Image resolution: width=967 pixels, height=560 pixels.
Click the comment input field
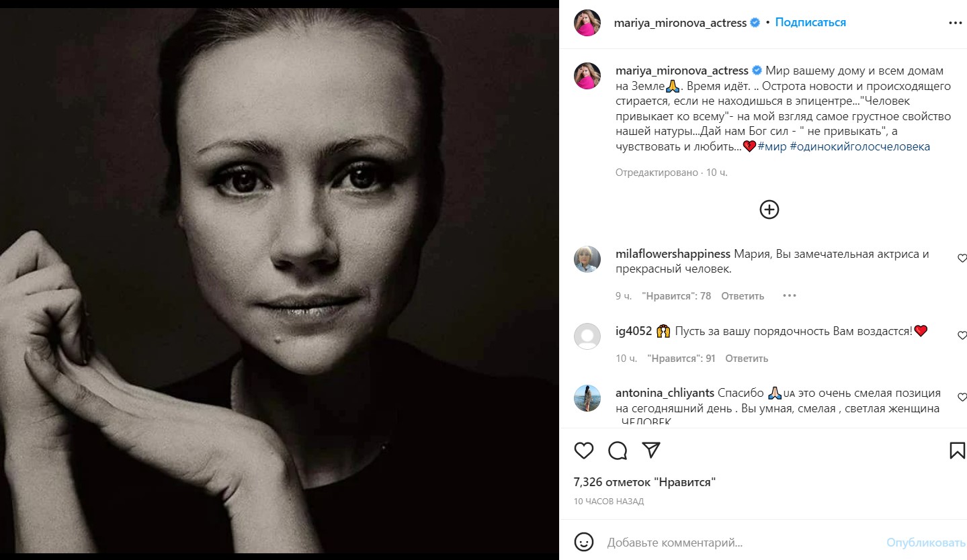[x=739, y=542]
